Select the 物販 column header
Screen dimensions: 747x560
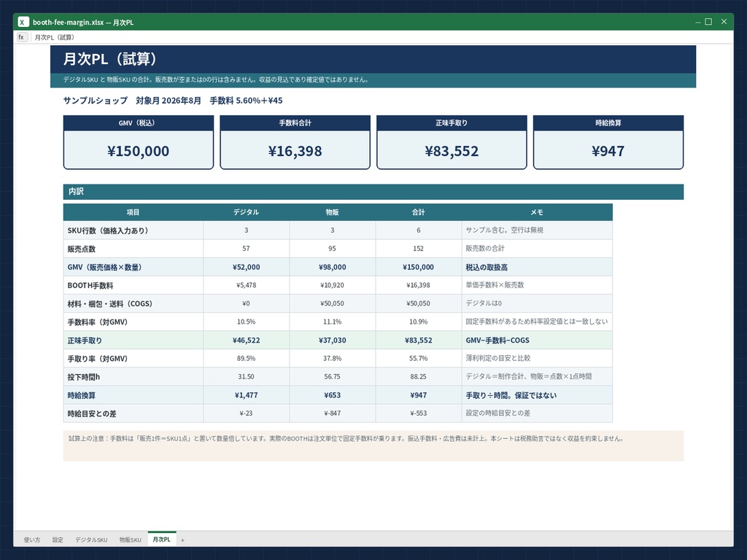pyautogui.click(x=332, y=212)
